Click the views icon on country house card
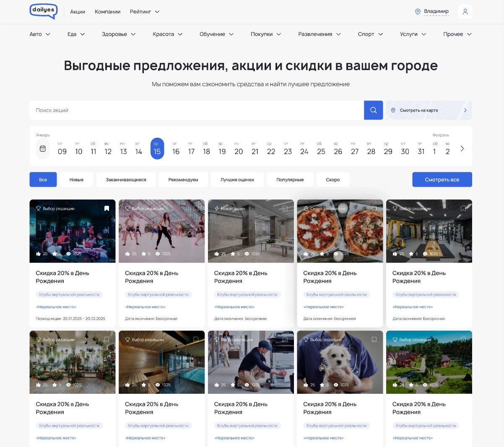The height and width of the screenshot is (447, 504). click(x=425, y=385)
